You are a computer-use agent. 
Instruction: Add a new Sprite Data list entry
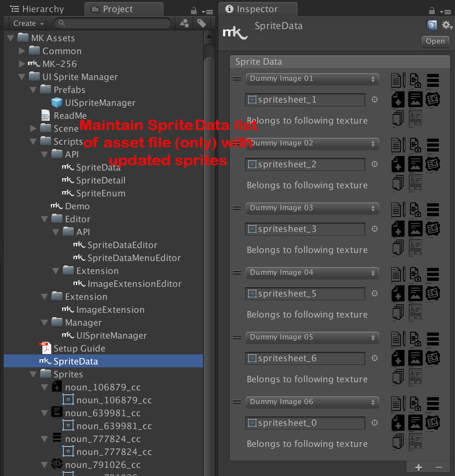coord(419,468)
